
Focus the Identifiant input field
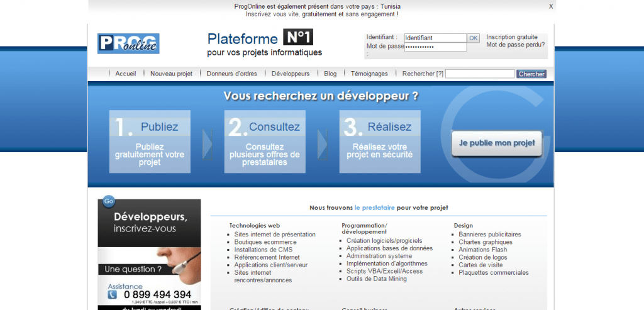[x=435, y=38]
